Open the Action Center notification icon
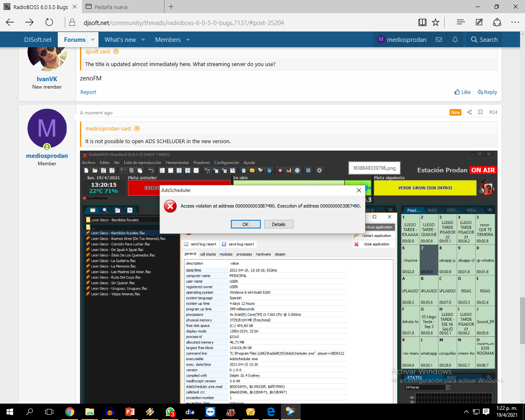This screenshot has width=525, height=420. (x=486, y=412)
